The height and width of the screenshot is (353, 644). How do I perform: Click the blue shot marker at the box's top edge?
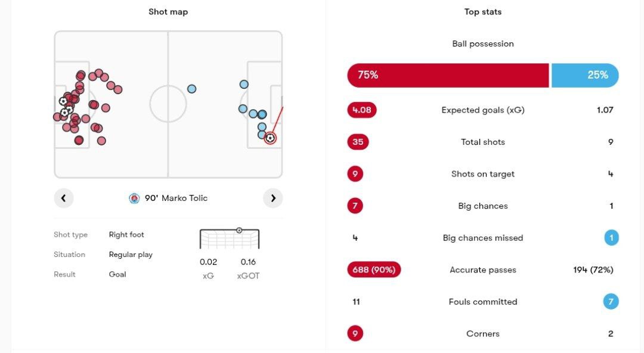(244, 84)
